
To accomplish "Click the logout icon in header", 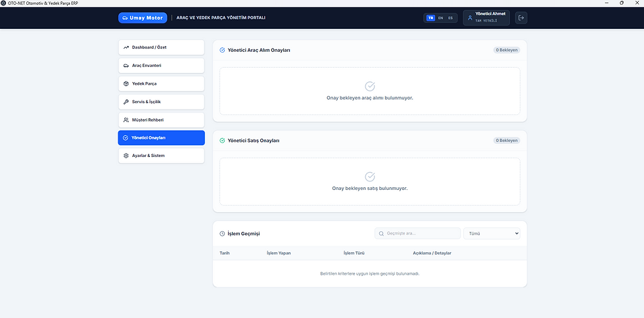I will 521,18.
